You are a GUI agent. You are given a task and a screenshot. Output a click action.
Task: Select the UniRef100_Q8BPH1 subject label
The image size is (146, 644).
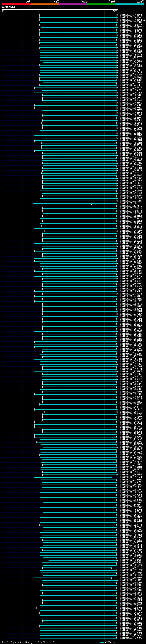pos(131,500)
